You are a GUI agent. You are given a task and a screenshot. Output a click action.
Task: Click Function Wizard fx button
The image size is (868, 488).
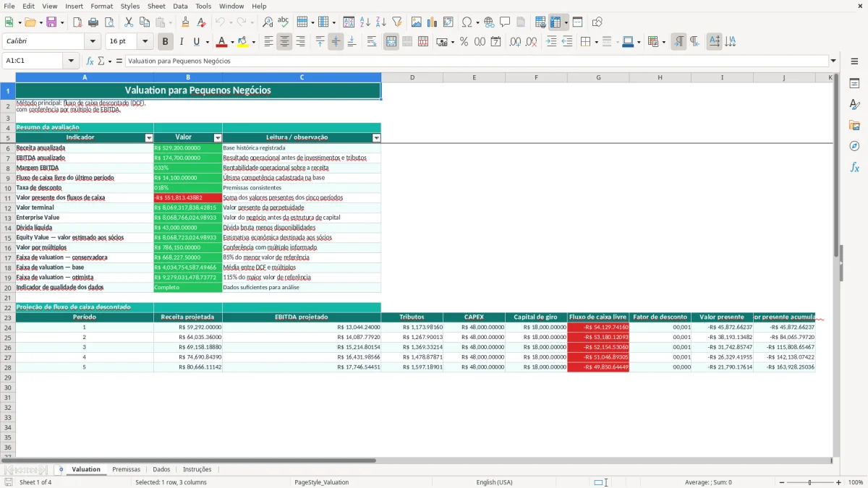[x=90, y=61]
